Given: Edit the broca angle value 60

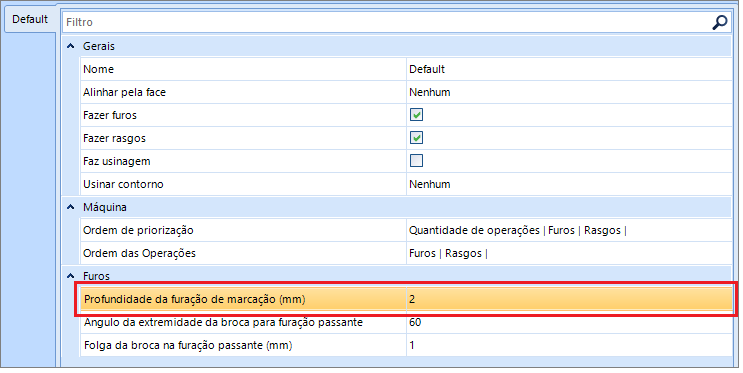Looking at the screenshot, I should point(569,322).
